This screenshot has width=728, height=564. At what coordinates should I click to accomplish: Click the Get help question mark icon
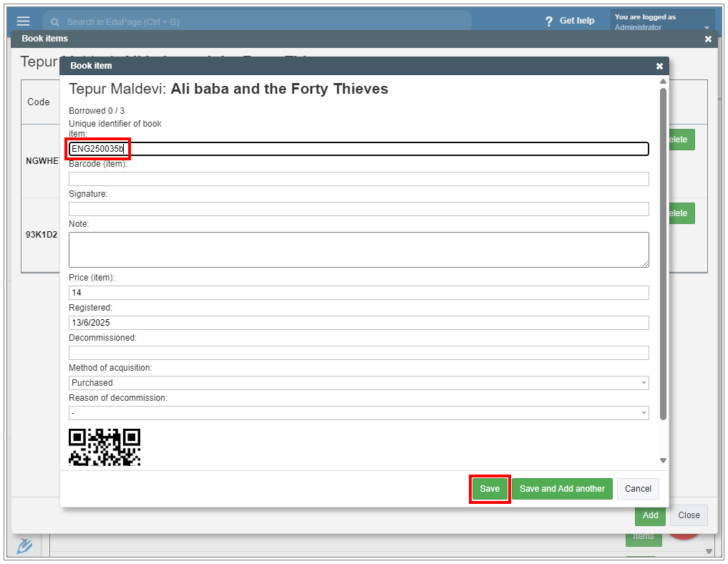tap(549, 21)
